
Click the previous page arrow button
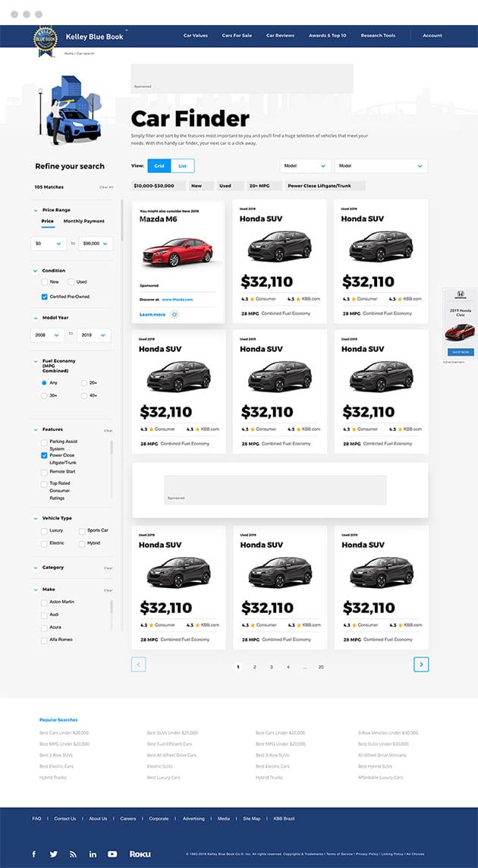coord(139,665)
